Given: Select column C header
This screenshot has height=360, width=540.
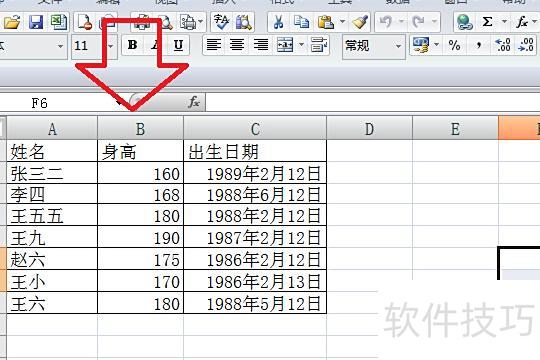Looking at the screenshot, I should 255,128.
